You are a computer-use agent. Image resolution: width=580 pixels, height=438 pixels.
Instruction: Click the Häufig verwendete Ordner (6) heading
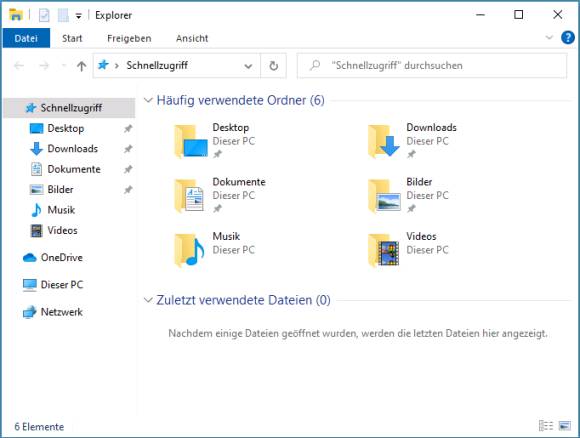click(x=240, y=100)
